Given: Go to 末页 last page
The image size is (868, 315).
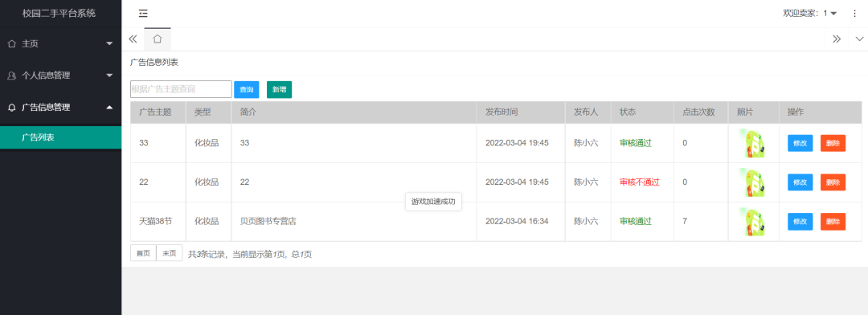Looking at the screenshot, I should pyautogui.click(x=170, y=253).
